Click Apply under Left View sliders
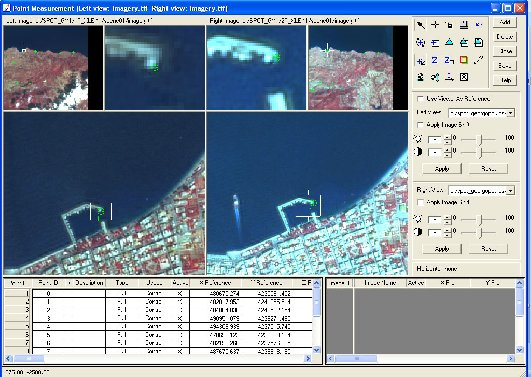The height and width of the screenshot is (377, 531). [442, 169]
